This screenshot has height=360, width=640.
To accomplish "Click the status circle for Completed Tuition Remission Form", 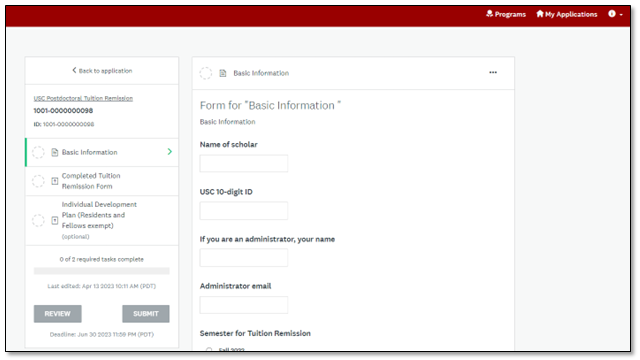I will click(x=38, y=181).
